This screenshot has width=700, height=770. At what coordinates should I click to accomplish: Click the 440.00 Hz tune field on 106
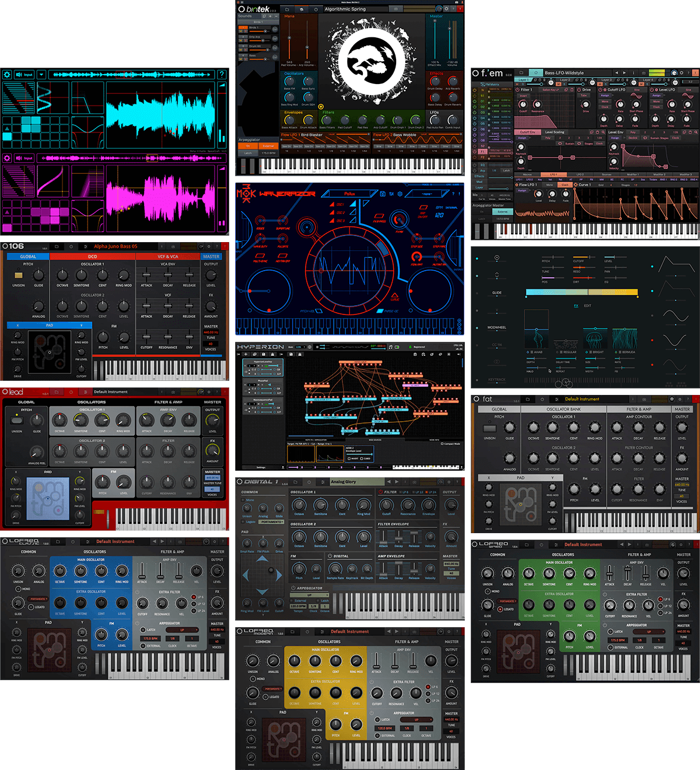211,332
